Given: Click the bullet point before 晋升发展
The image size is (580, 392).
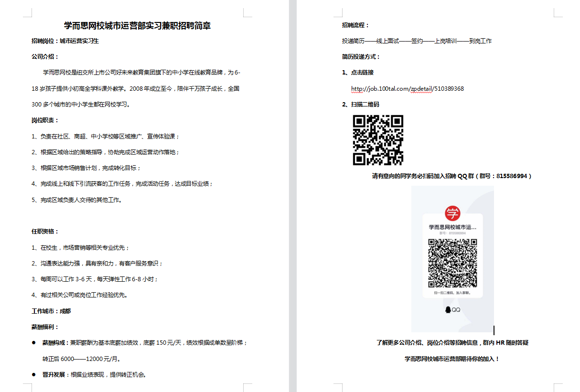Looking at the screenshot, I should (x=34, y=375).
